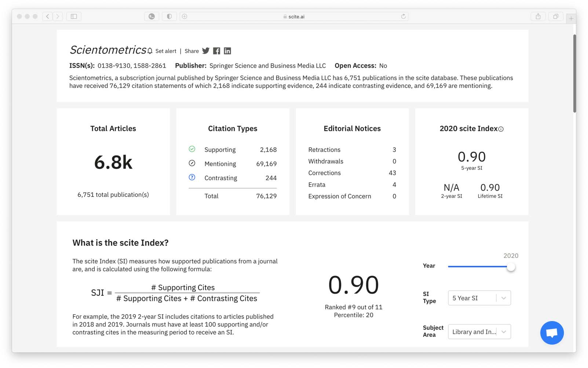Click the Corrections row label
This screenshot has height=368, width=588.
tap(324, 173)
